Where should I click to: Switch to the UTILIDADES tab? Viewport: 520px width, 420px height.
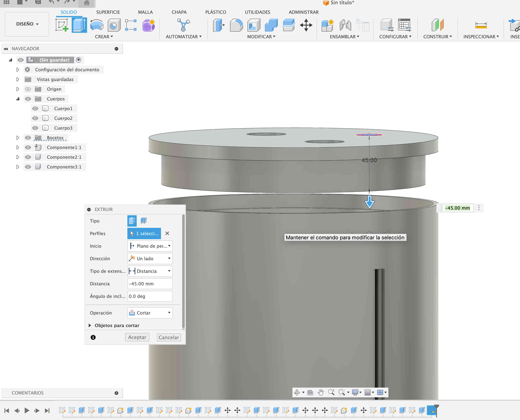(x=258, y=12)
